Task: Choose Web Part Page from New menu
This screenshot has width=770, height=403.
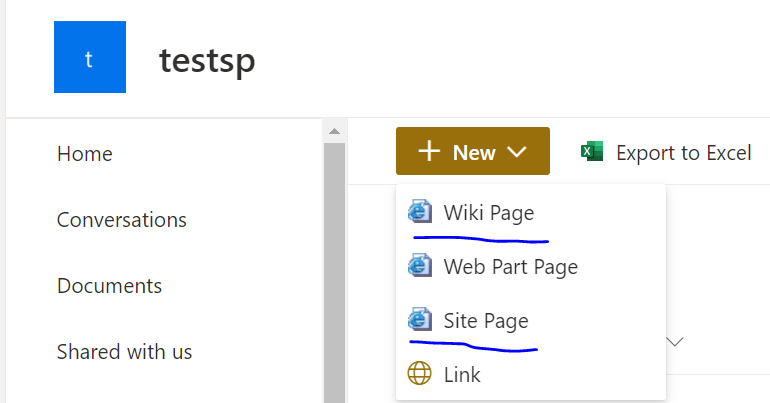Action: pyautogui.click(x=531, y=267)
